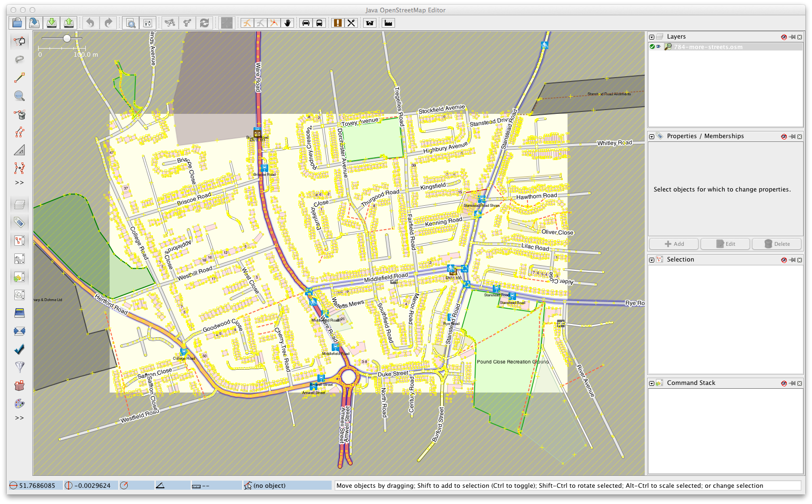Collapse the Properties / Memberships panel
Viewport: 812px width, 504px height.
pos(651,137)
